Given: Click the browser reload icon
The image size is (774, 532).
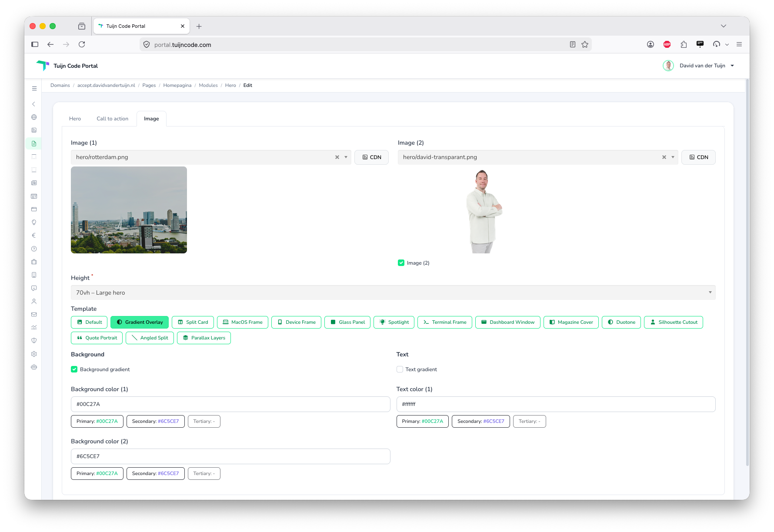Looking at the screenshot, I should click(82, 44).
